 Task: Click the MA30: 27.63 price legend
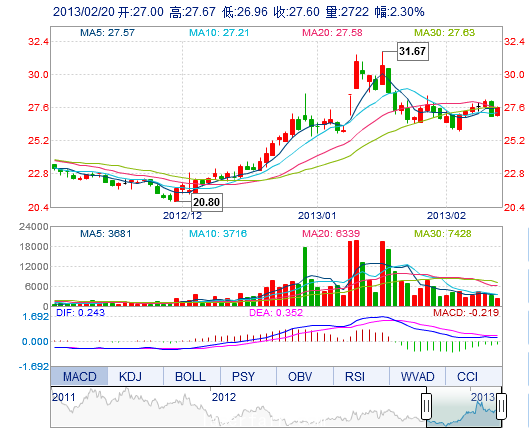pyautogui.click(x=445, y=33)
